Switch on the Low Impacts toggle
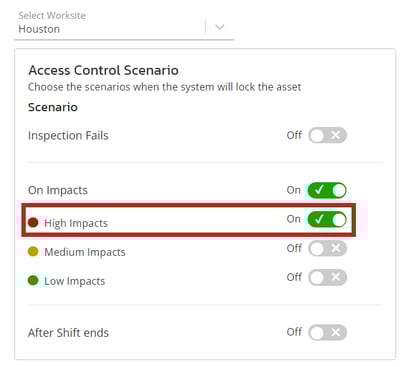The width and height of the screenshot is (405, 367). click(327, 278)
